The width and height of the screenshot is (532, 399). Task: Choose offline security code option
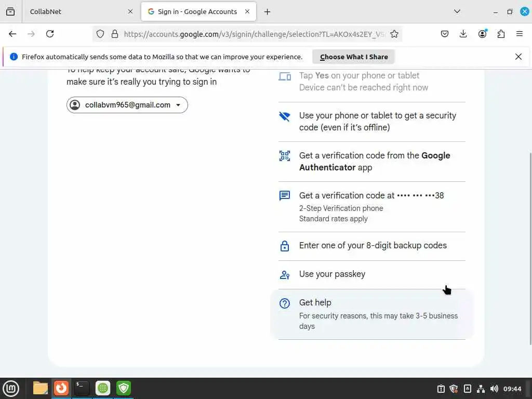point(372,122)
